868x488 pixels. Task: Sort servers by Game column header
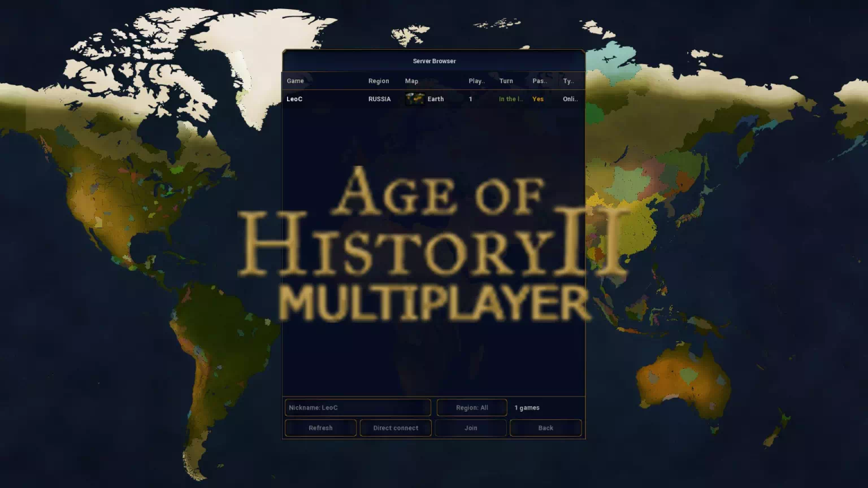pos(295,81)
